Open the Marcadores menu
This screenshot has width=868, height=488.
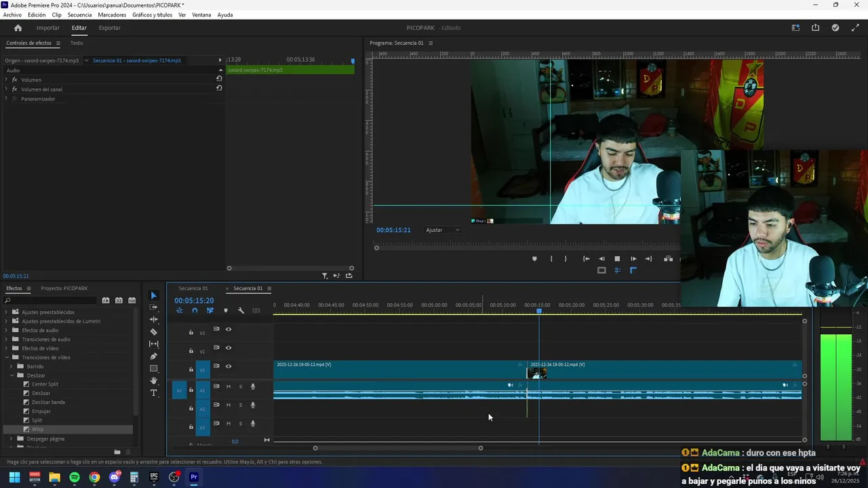click(112, 14)
